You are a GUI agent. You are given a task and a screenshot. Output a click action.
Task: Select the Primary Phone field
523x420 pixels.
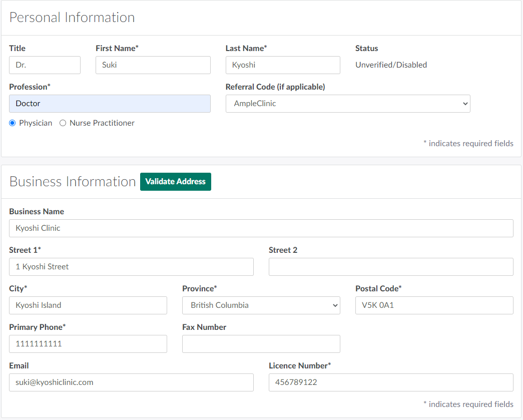point(88,344)
